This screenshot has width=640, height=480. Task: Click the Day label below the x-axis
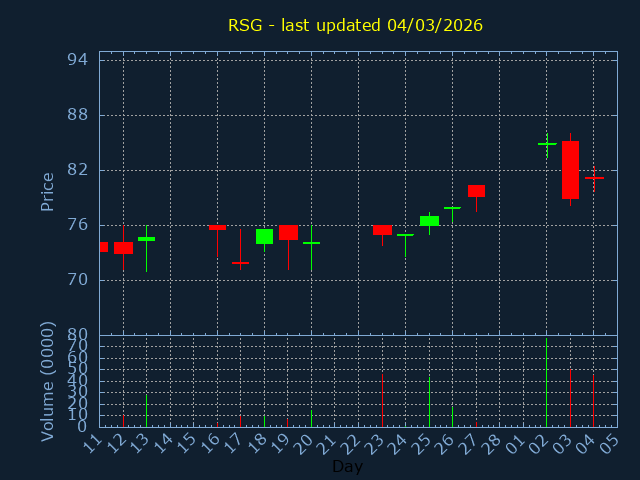[347, 467]
